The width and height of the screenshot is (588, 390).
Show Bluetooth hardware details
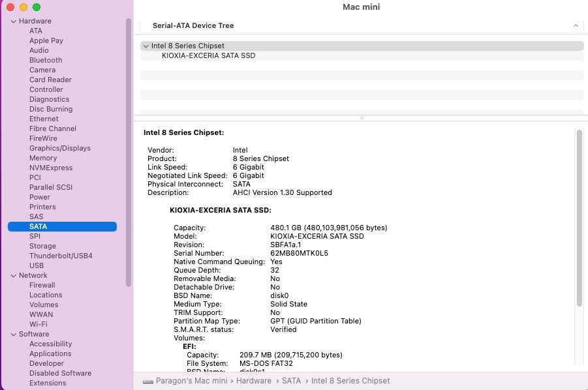(x=46, y=60)
